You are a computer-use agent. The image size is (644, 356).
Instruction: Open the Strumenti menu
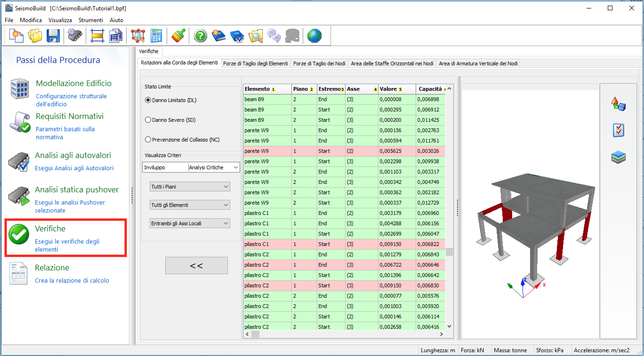point(90,20)
